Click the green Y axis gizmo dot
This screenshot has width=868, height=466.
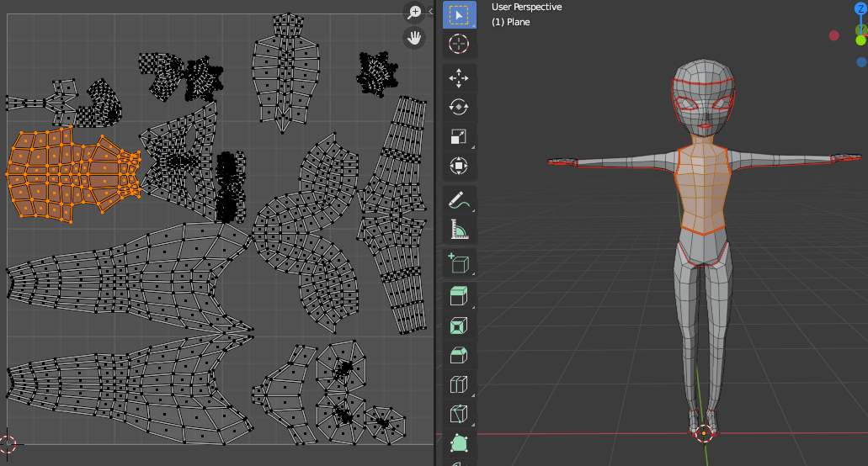(x=860, y=40)
